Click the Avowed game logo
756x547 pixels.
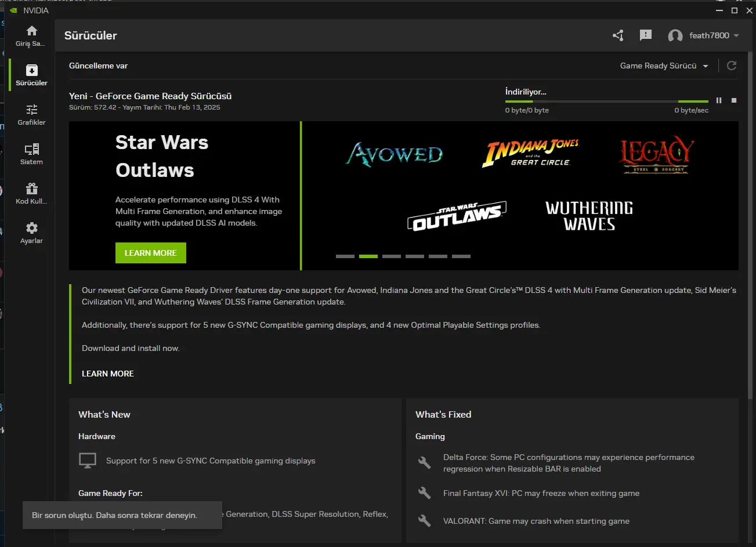(395, 154)
